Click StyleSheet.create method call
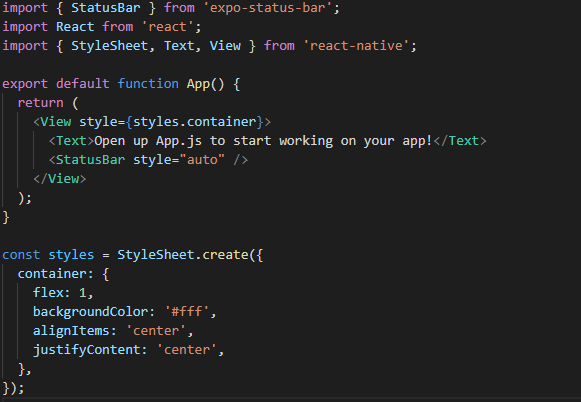The height and width of the screenshot is (402, 581). (183, 255)
